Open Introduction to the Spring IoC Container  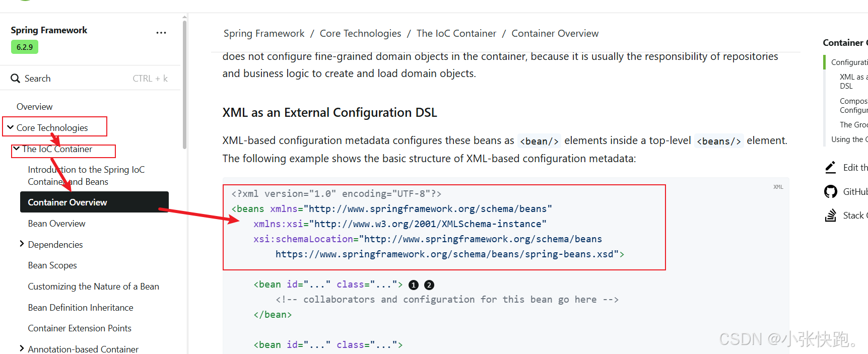coord(86,176)
